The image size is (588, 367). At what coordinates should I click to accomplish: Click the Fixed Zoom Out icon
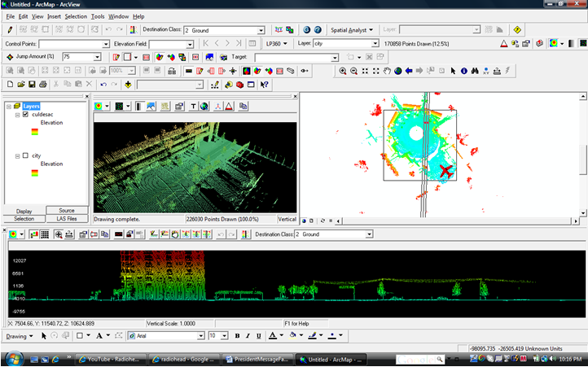click(375, 71)
